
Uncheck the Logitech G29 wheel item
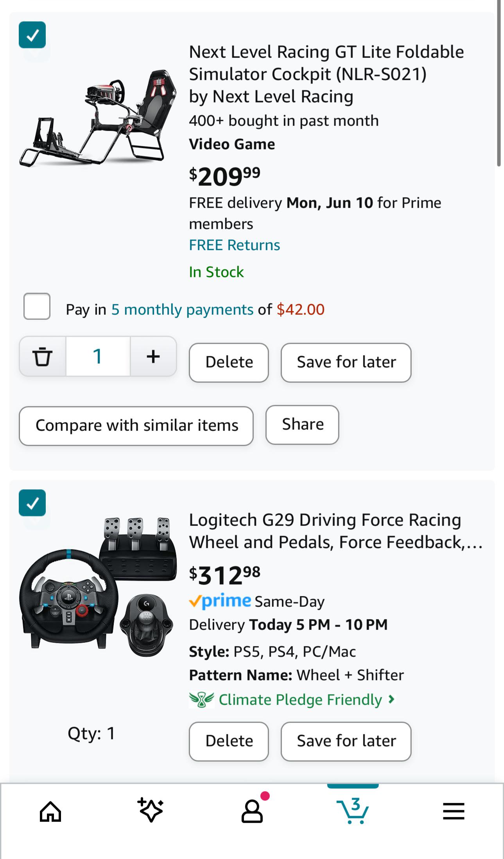pyautogui.click(x=32, y=503)
